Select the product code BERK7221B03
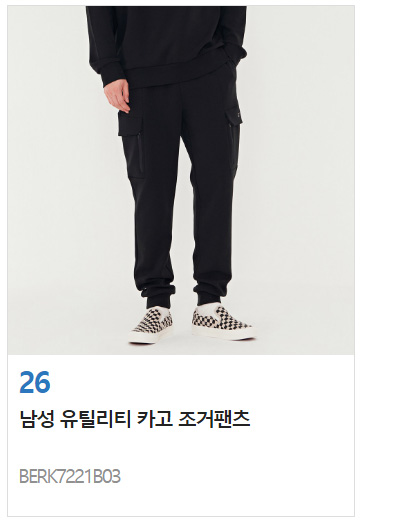The width and height of the screenshot is (400, 527). [70, 476]
